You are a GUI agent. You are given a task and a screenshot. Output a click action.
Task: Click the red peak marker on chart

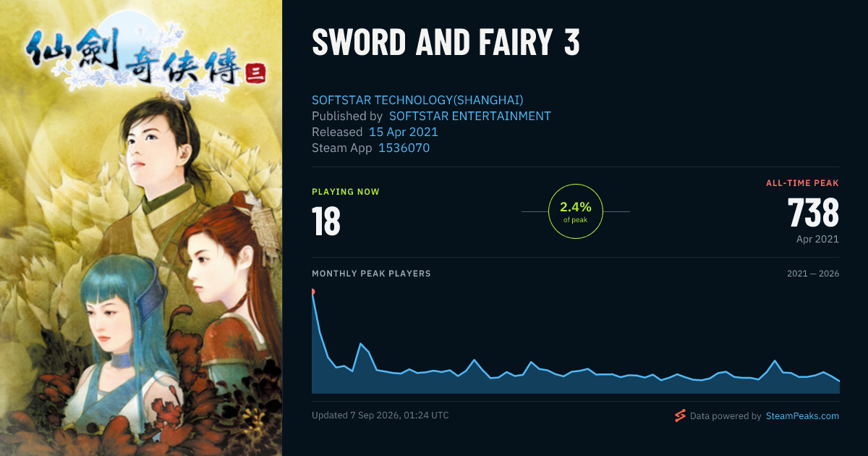point(312,292)
